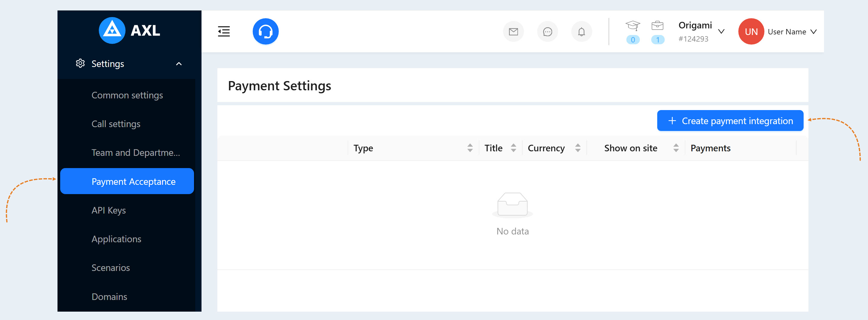The image size is (868, 320).
Task: Open the notifications bell
Action: point(581,32)
